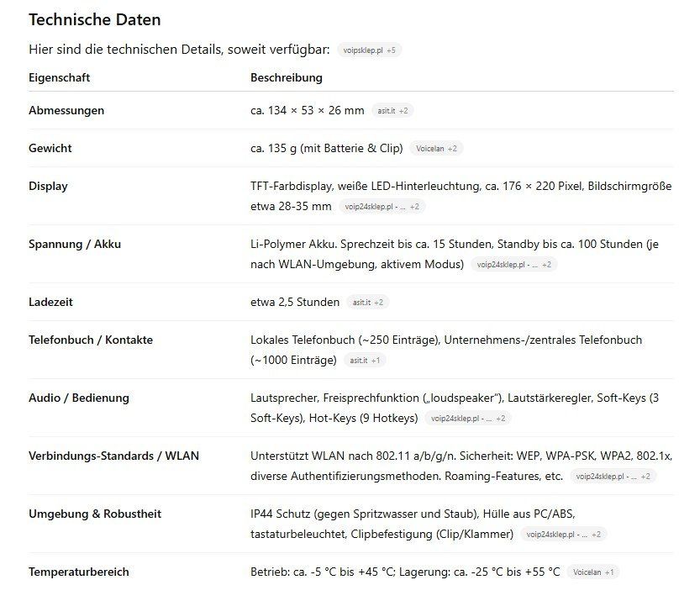This screenshot has width=700, height=601.
Task: Open the voipsklep.pl +5 source chip
Action: pyautogui.click(x=369, y=50)
